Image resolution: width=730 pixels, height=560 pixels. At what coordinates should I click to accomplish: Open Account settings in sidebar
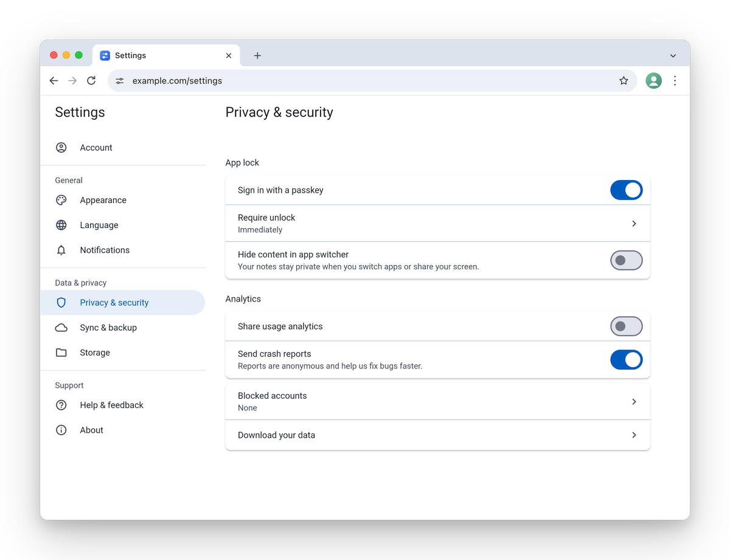click(x=123, y=148)
